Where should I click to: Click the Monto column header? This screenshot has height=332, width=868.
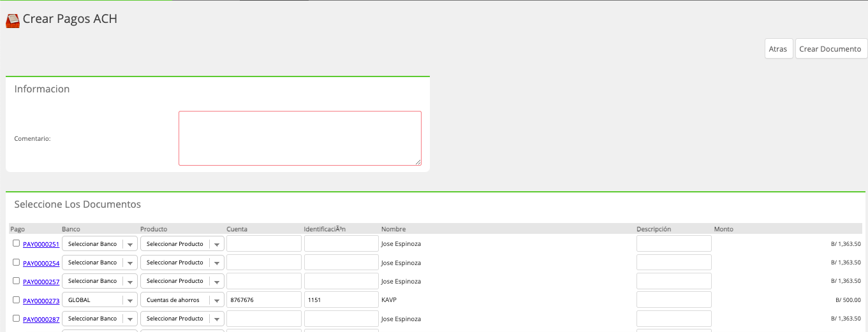[724, 229]
